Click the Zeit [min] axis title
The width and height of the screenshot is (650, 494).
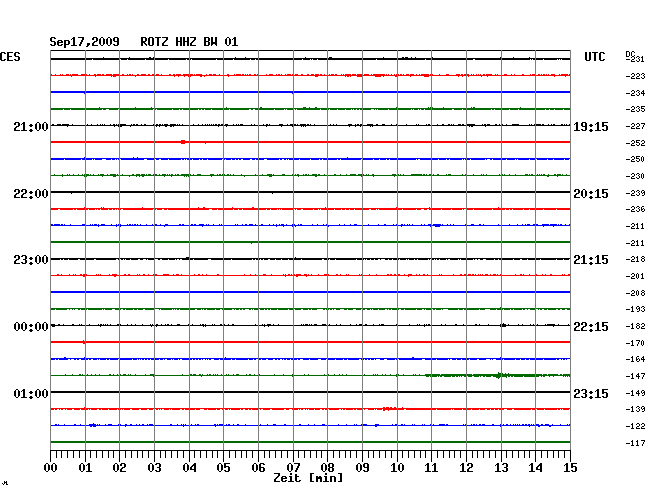click(308, 478)
